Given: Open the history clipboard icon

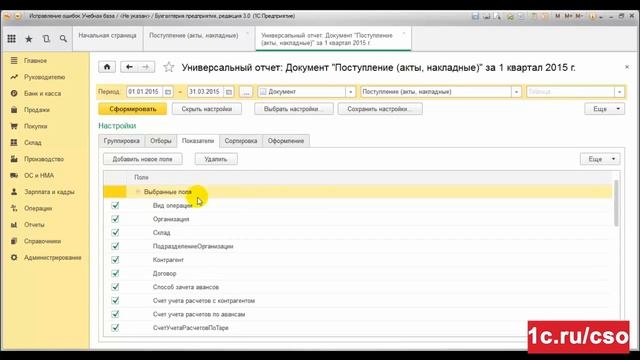Looking at the screenshot, I should coord(46,39).
